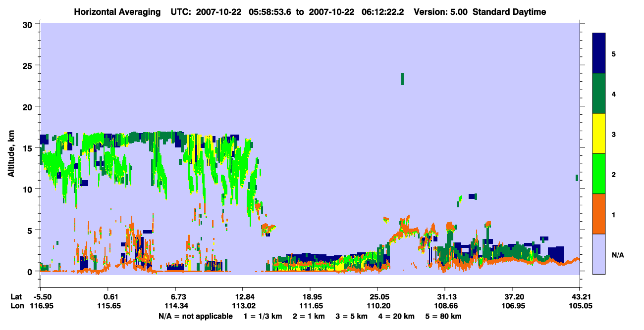Viewport: 644px width, 330px height.
Task: Click the dark green colorbar segment labeled 4
Action: [599, 94]
